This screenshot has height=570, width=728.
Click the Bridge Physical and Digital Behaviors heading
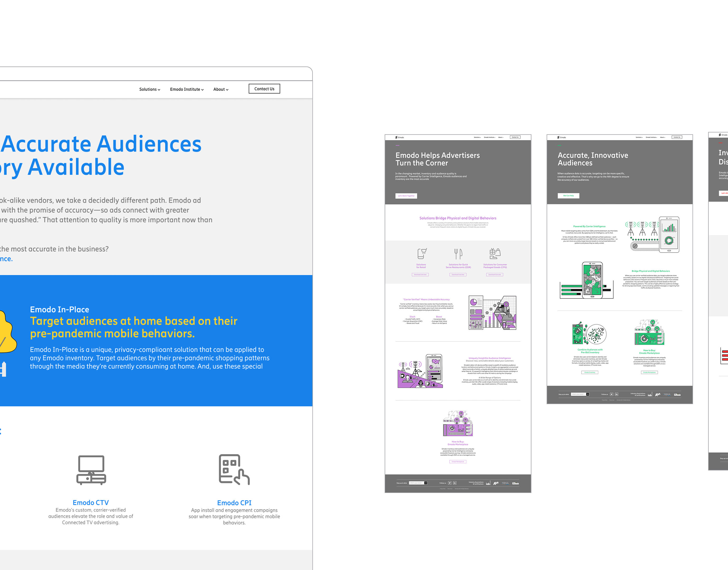pyautogui.click(x=651, y=271)
